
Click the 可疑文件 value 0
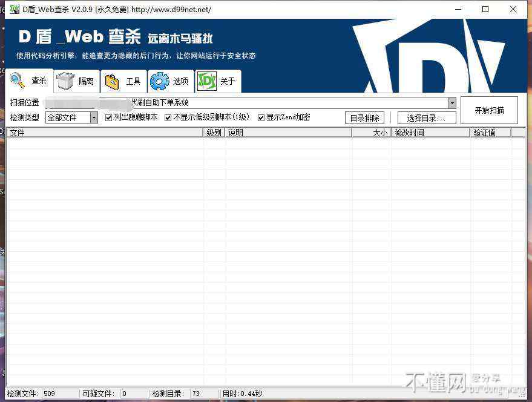[x=124, y=394]
